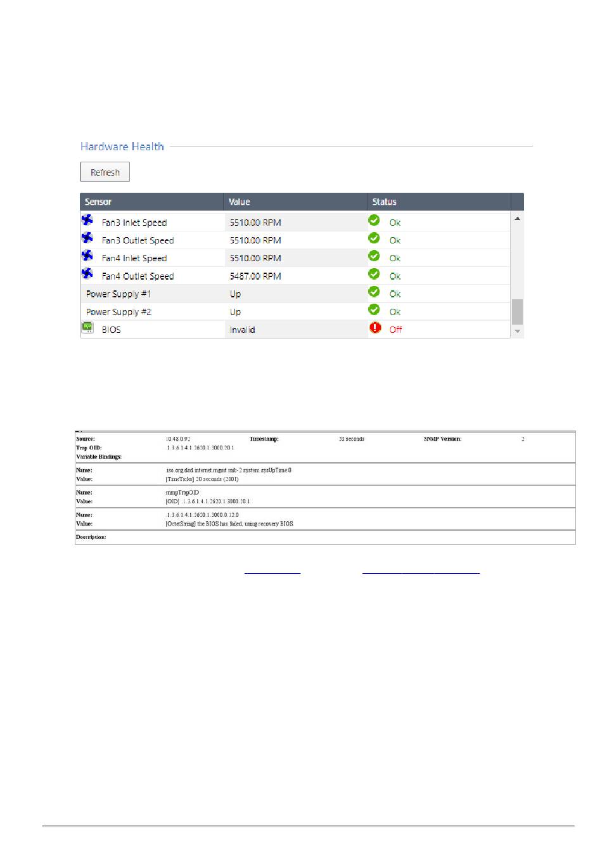Click the BIOS chip icon in the Sensor column
The height and width of the screenshot is (868, 602).
coord(87,327)
